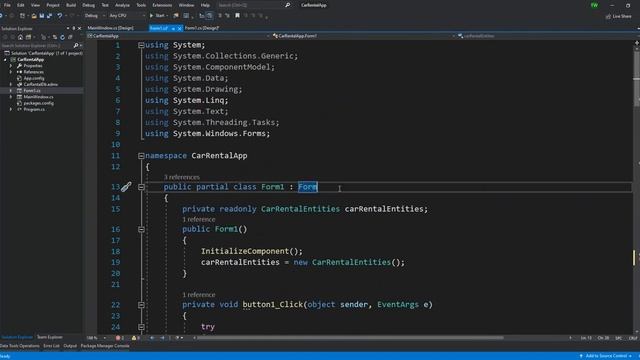Switch to the MainWindow.cs [Design] tab
Viewport: 640px width, 360px height.
click(x=111, y=28)
